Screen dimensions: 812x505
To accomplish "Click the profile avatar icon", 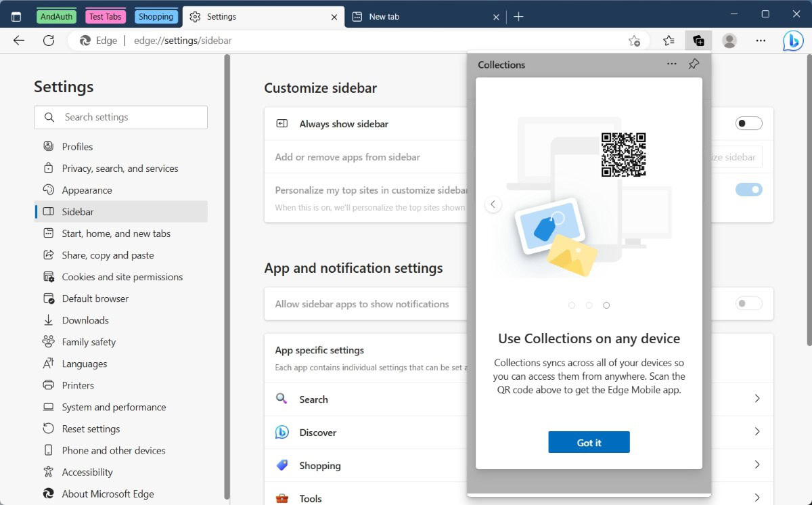I will 729,41.
